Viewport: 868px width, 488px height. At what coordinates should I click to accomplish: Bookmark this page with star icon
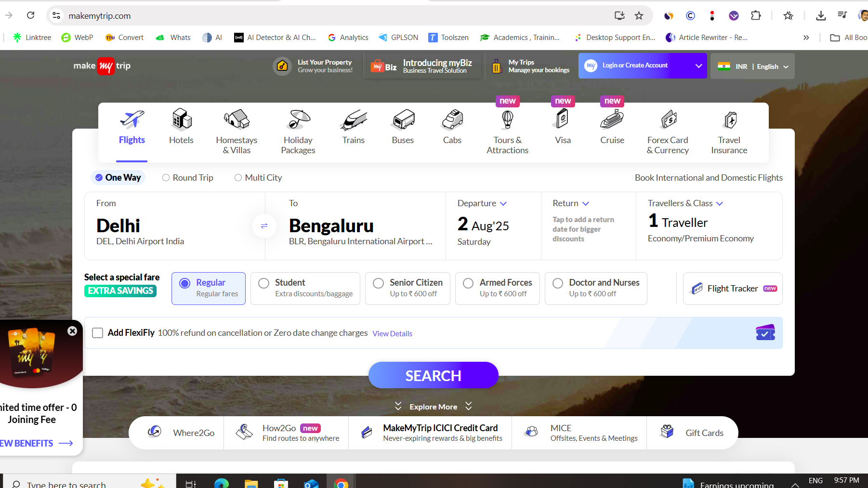[x=639, y=15]
